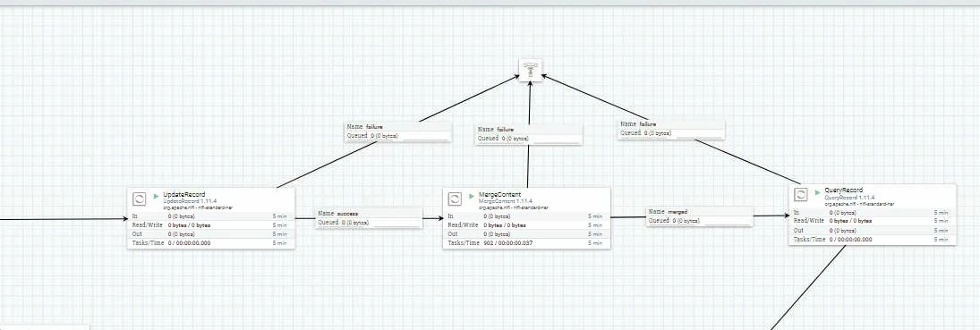Click the QueryRecord 1.11.4 version text
980x330 pixels.
pyautogui.click(x=849, y=197)
